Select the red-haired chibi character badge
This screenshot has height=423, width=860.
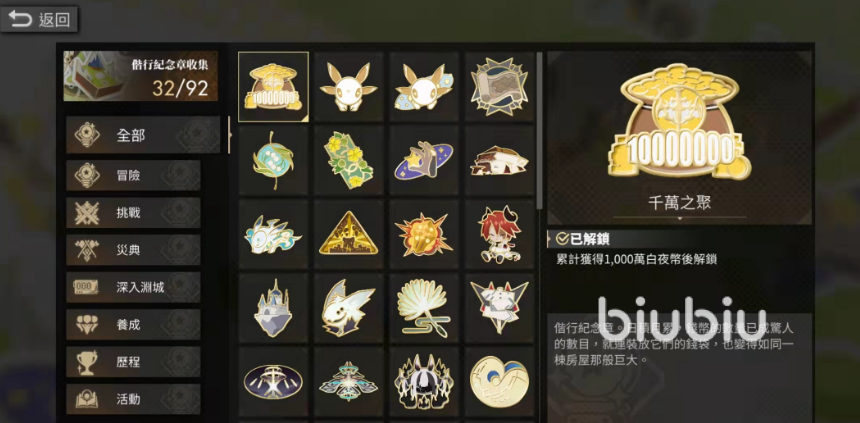click(x=499, y=234)
